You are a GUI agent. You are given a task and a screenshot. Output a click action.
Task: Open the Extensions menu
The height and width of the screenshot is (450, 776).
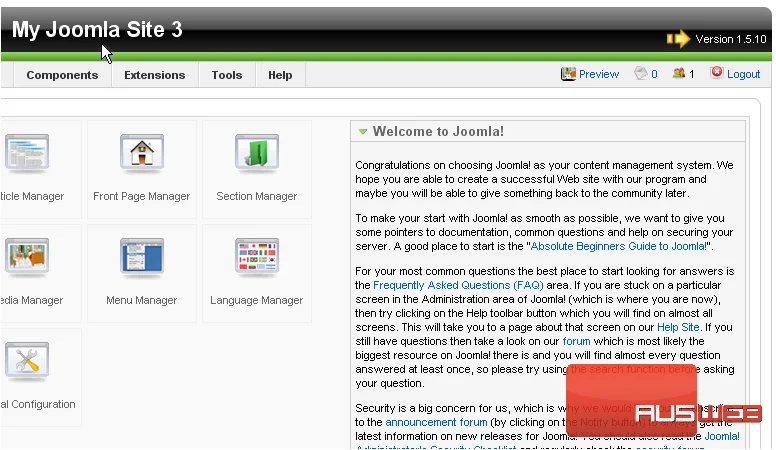point(154,75)
